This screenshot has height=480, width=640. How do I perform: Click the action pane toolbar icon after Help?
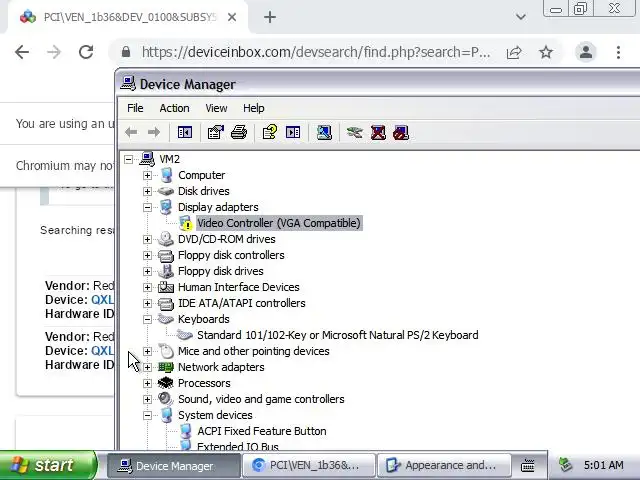pyautogui.click(x=293, y=132)
